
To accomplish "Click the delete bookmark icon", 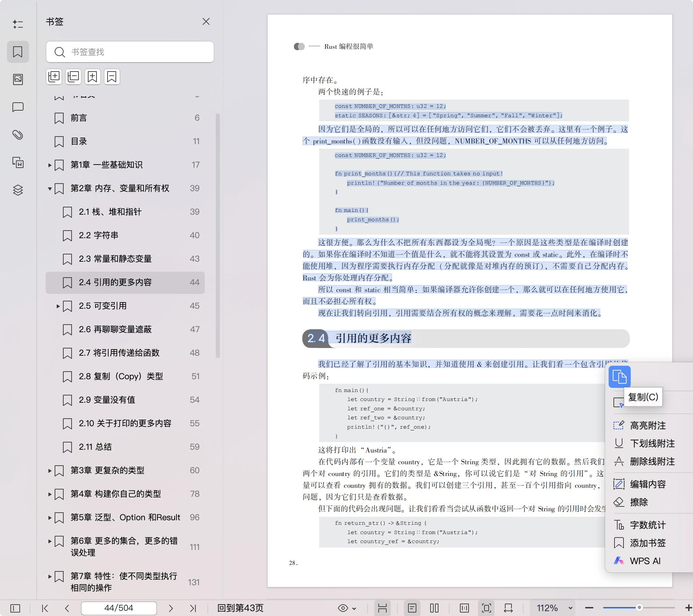I will coord(112,76).
